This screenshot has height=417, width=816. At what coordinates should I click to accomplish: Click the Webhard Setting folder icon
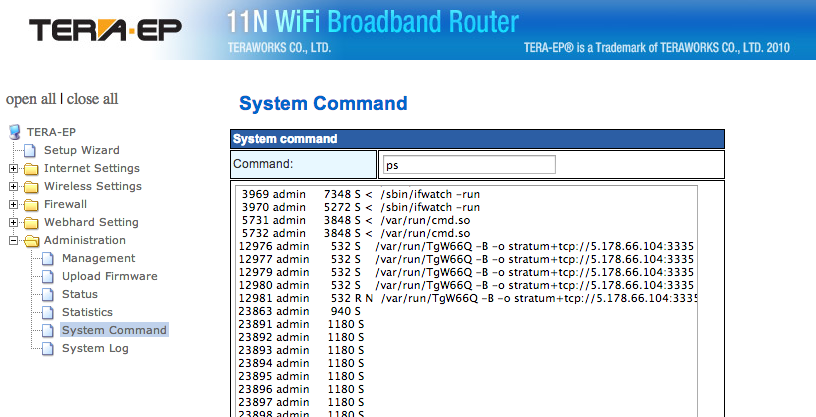[31, 223]
